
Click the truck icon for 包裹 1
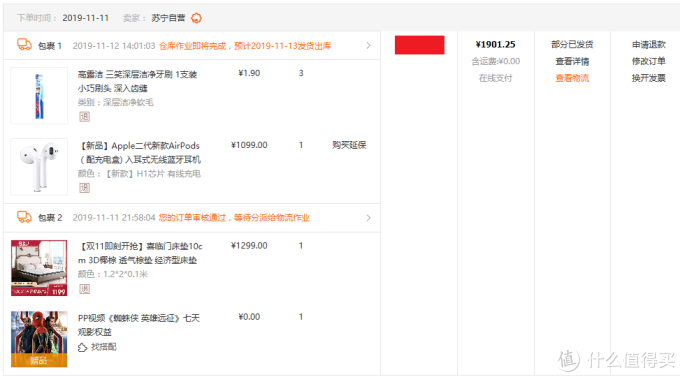pos(24,45)
